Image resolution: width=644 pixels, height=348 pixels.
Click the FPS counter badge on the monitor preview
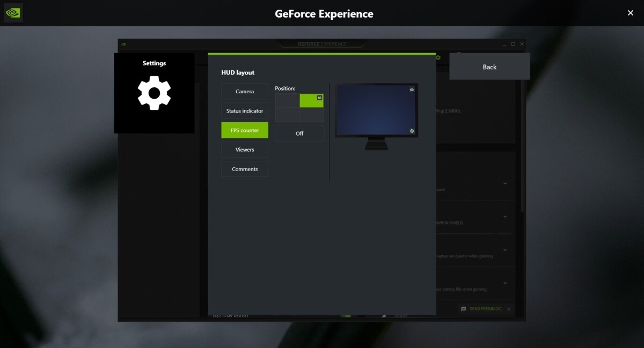click(411, 90)
